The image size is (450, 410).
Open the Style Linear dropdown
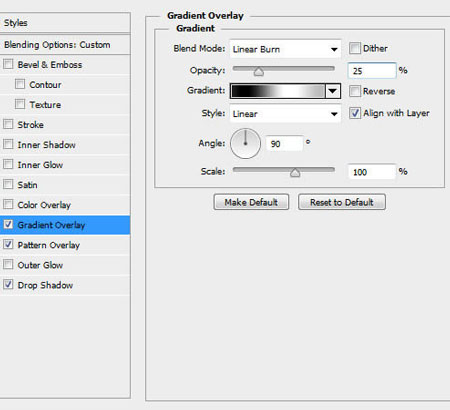point(285,114)
